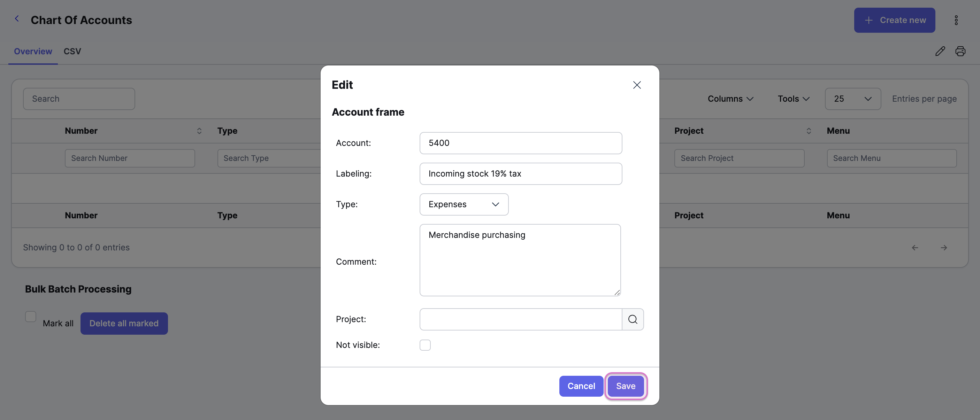Close the Edit dialog with the X

click(x=637, y=85)
